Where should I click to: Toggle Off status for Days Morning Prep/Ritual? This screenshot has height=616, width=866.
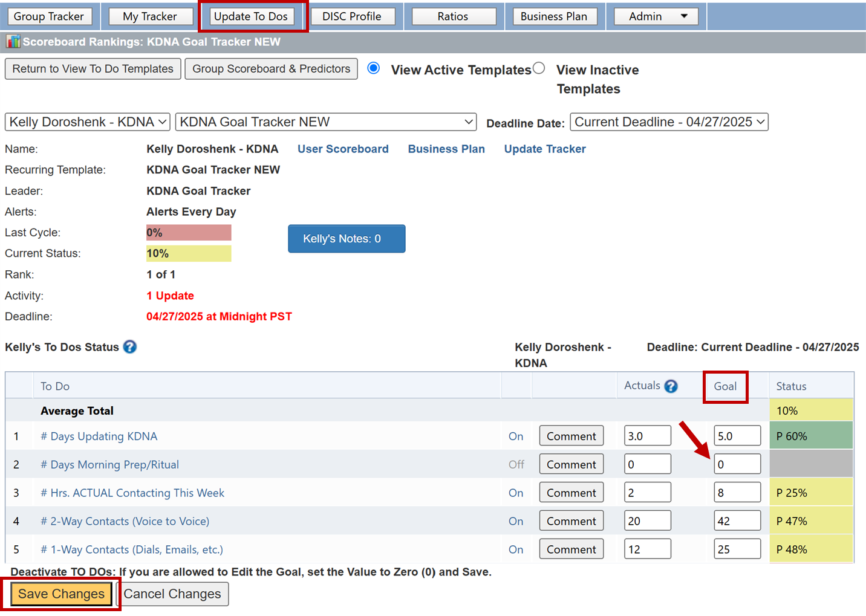516,464
